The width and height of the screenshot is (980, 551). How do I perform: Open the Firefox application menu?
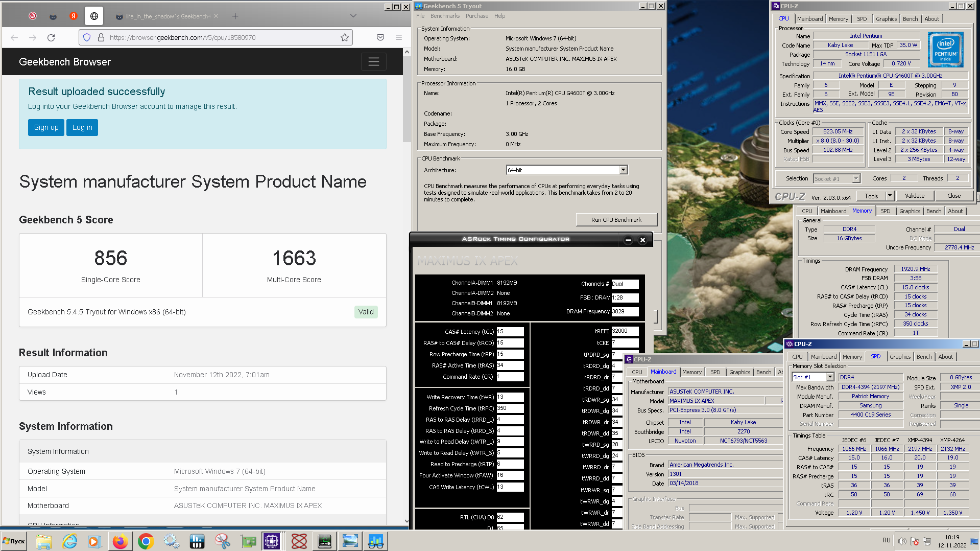[x=399, y=37]
